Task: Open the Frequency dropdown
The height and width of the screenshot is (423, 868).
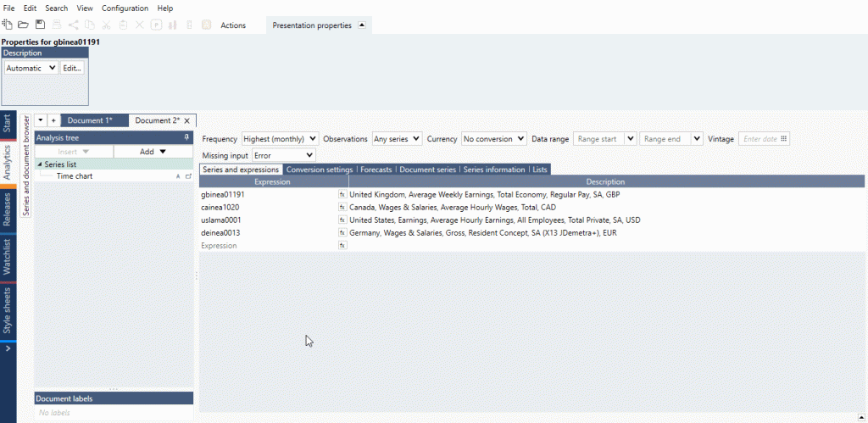Action: point(280,139)
